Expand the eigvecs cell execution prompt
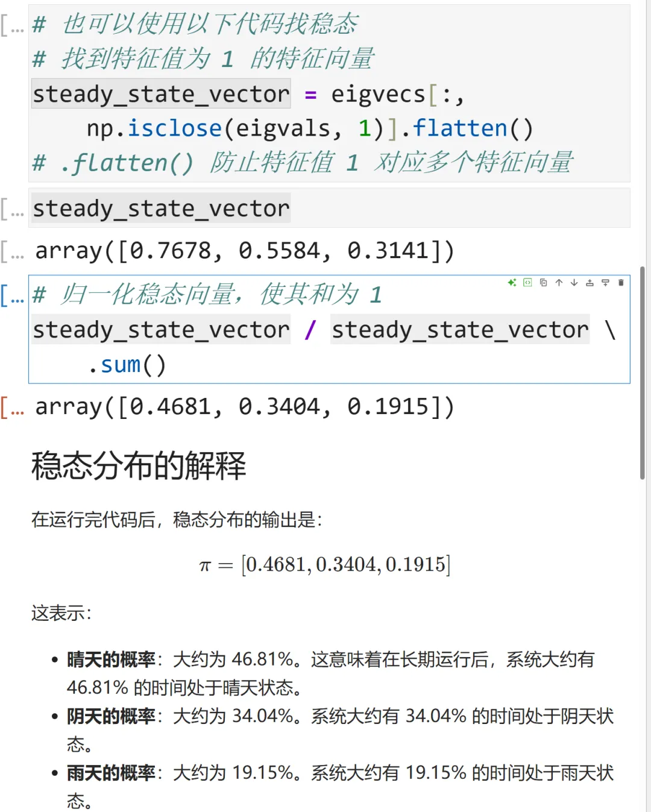Screen dimensions: 651x812 [13, 25]
